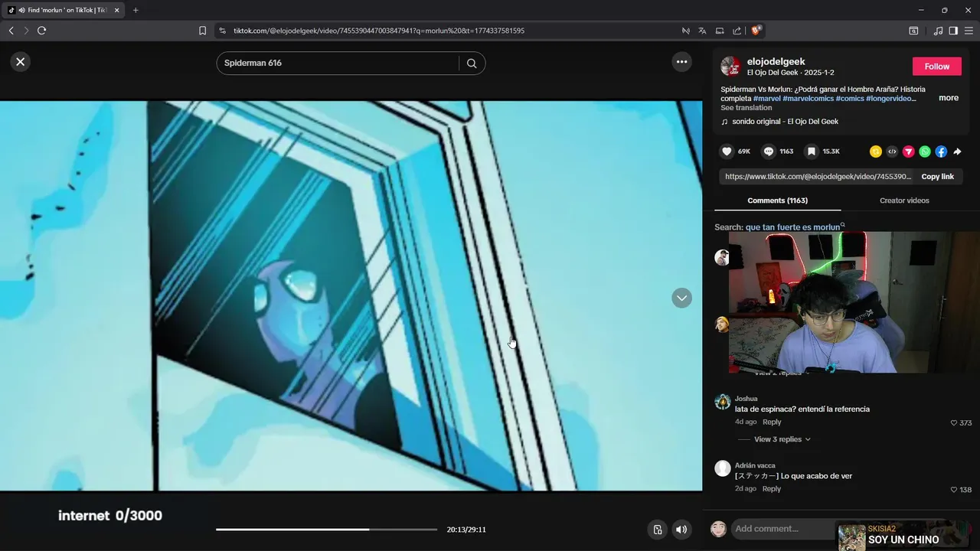
Task: Seek in the video progress bar
Action: point(326,530)
